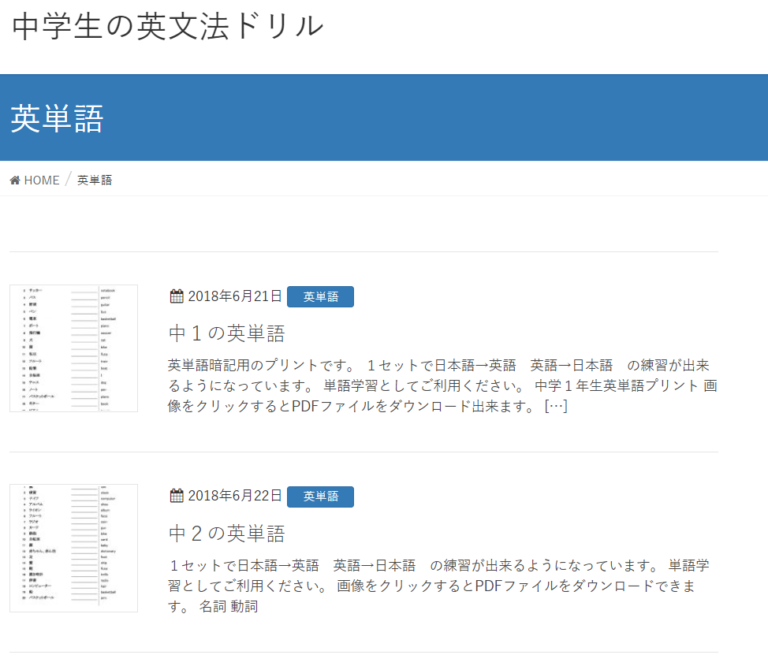The image size is (768, 666).
Task: Open the 中１の英単語 worksheet thumbnail
Action: pos(73,348)
